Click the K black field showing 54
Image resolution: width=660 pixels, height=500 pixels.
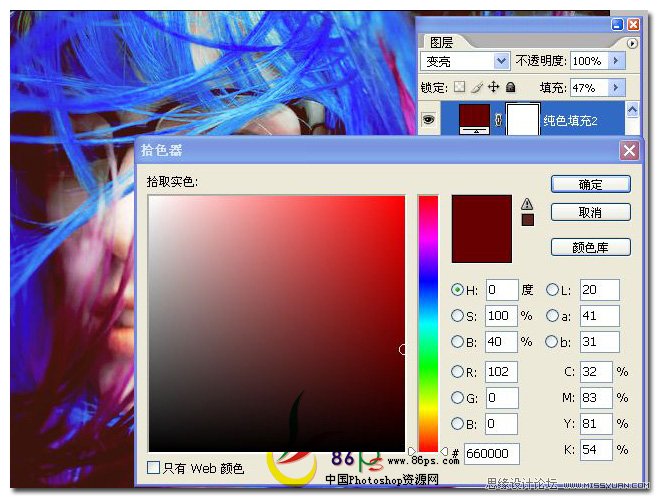tap(596, 450)
